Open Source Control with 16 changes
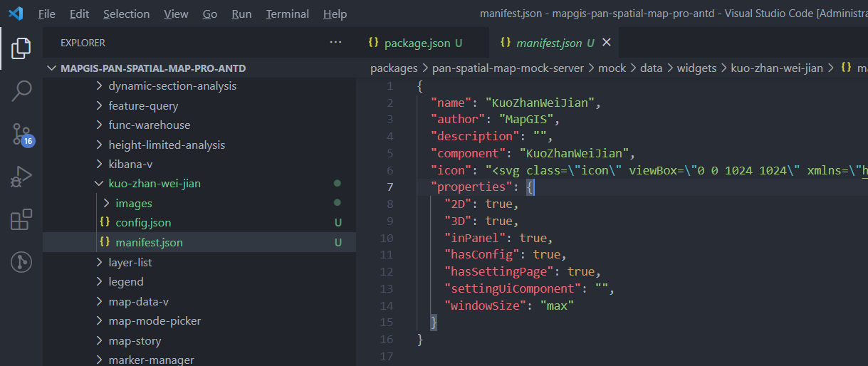The width and height of the screenshot is (868, 366). (21, 134)
